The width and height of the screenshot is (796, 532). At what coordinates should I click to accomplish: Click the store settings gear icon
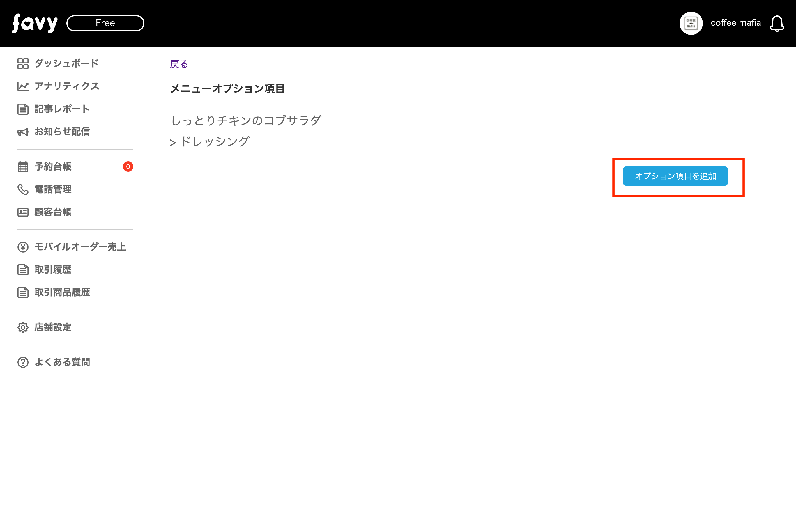(x=23, y=327)
